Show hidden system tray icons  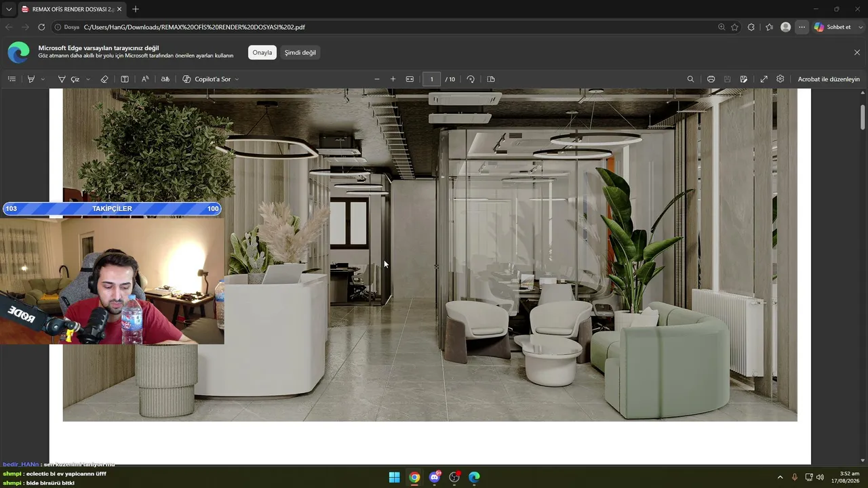(780, 477)
